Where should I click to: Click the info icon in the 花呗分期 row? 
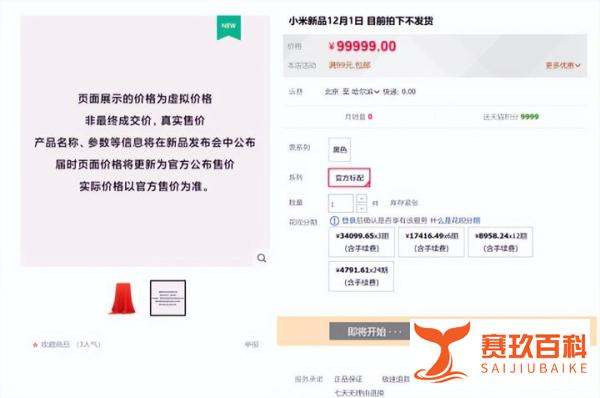pyautogui.click(x=334, y=220)
